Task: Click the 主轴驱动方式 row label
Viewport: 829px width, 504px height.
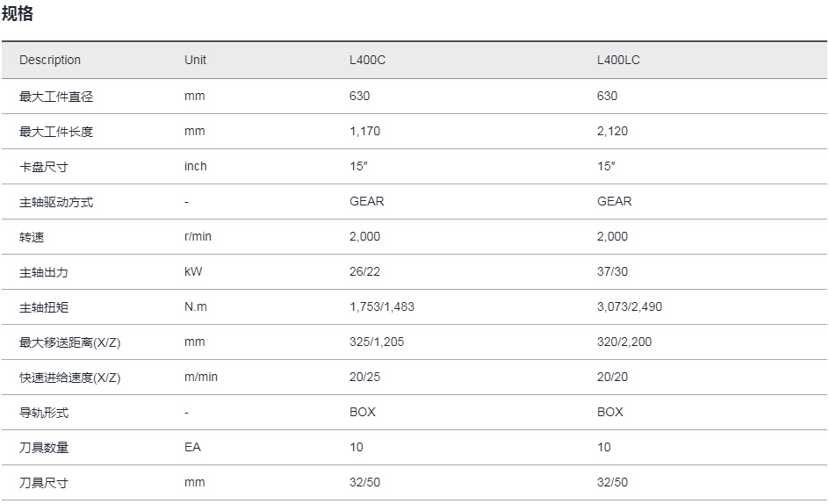Action: pyautogui.click(x=56, y=201)
